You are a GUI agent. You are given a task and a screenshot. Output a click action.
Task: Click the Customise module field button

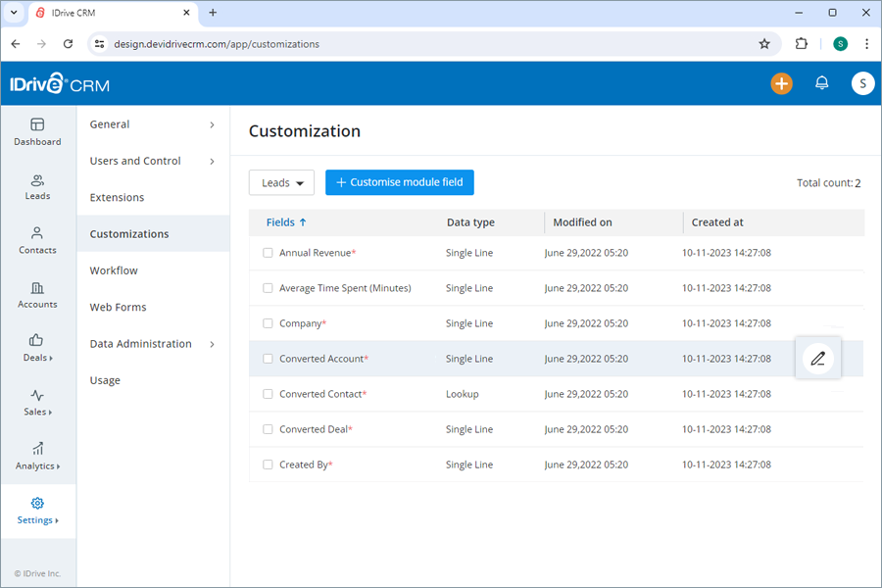(x=399, y=182)
